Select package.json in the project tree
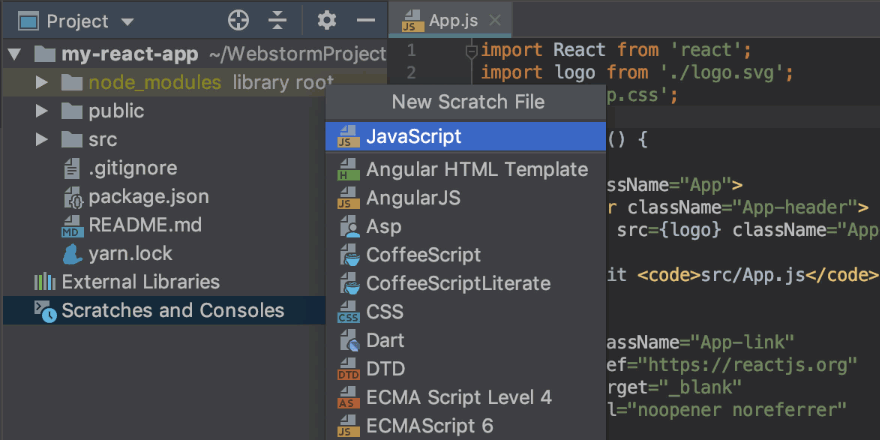This screenshot has height=440, width=880. pyautogui.click(x=149, y=196)
